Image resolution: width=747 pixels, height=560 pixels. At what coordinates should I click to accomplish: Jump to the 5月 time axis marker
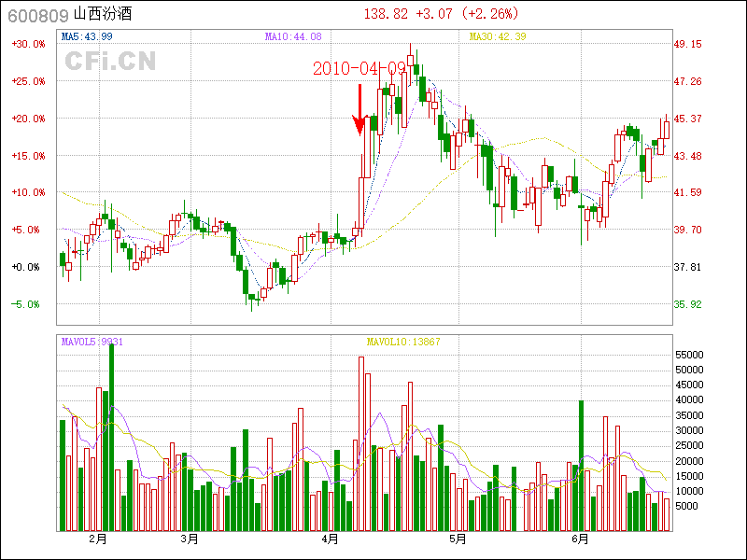tap(457, 539)
